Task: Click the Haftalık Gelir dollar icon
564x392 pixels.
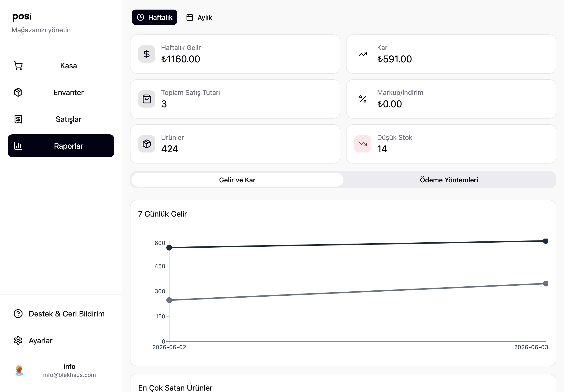Action: tap(146, 54)
